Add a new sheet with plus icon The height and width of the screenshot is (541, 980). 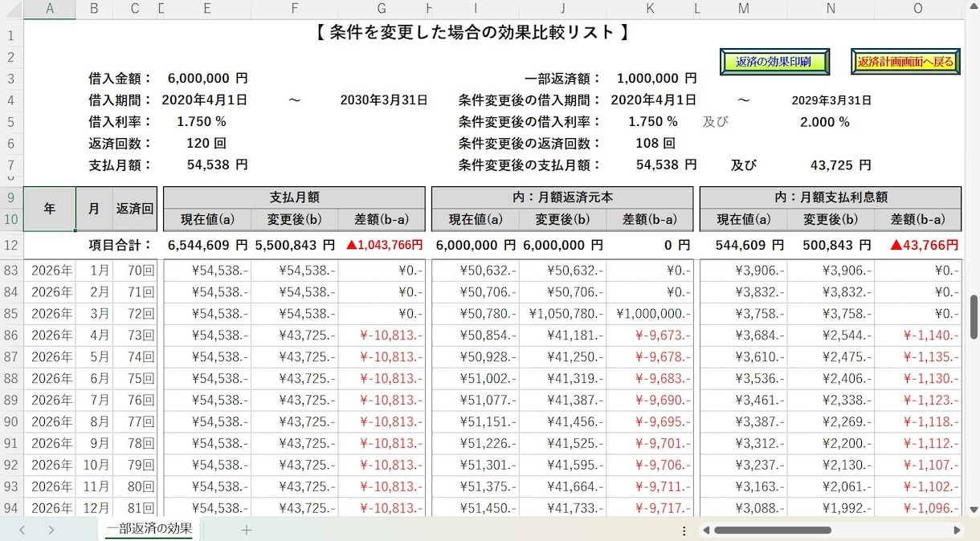point(247,530)
